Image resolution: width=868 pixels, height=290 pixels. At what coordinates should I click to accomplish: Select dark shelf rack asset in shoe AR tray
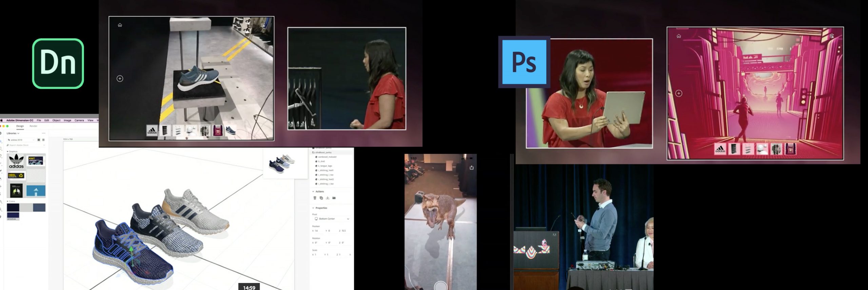(x=165, y=131)
